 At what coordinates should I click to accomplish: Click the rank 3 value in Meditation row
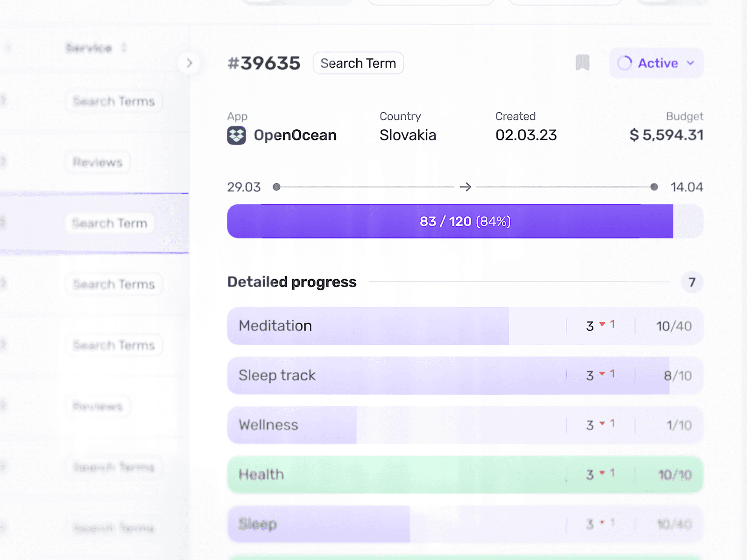(x=590, y=326)
